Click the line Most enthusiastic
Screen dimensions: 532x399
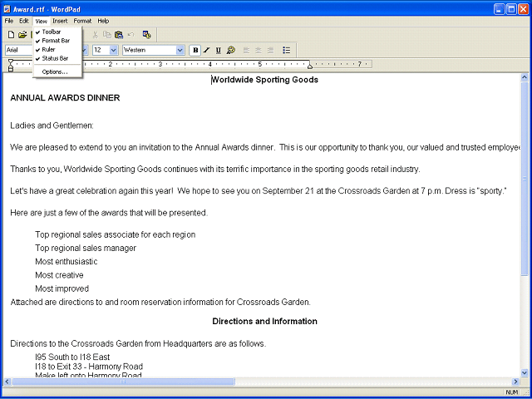(66, 262)
